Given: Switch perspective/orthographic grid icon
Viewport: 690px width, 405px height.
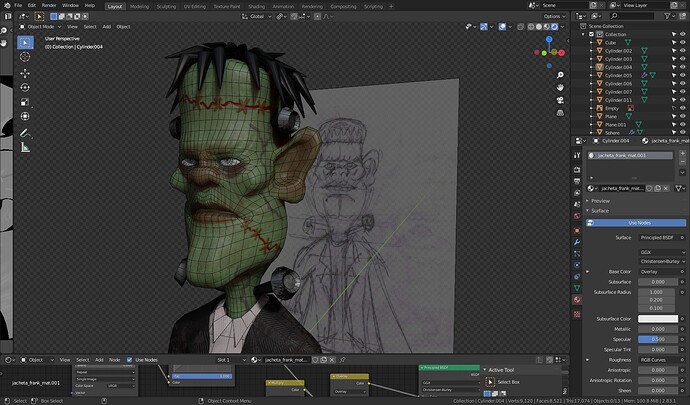Looking at the screenshot, I should 560,113.
